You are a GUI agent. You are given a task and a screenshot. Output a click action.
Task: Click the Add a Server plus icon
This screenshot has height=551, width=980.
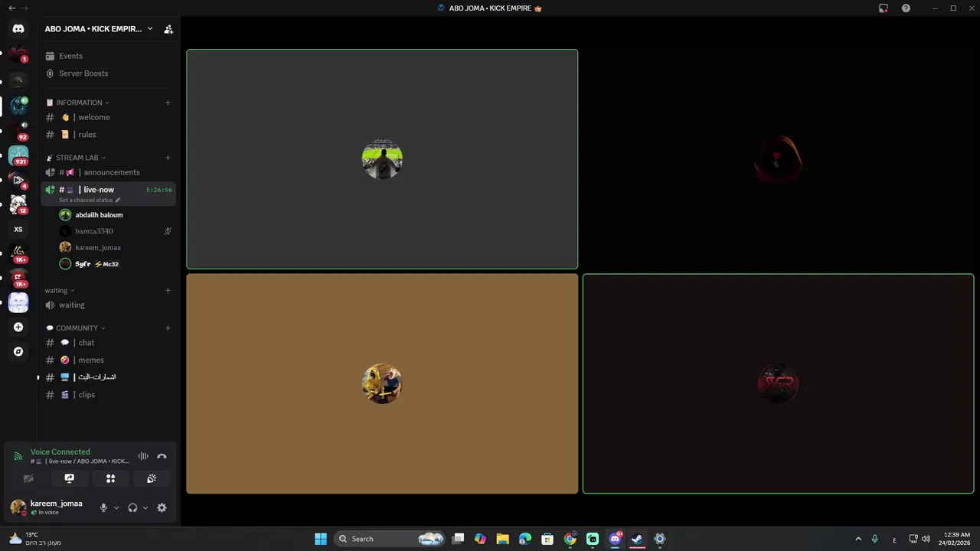click(x=18, y=327)
